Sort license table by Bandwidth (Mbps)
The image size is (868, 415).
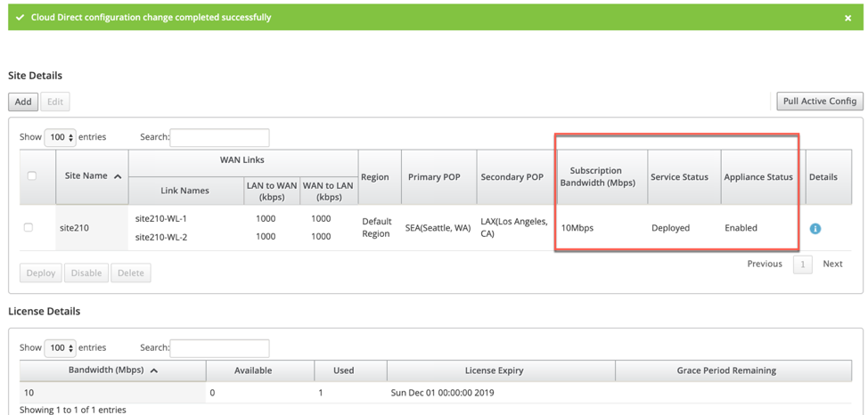113,370
